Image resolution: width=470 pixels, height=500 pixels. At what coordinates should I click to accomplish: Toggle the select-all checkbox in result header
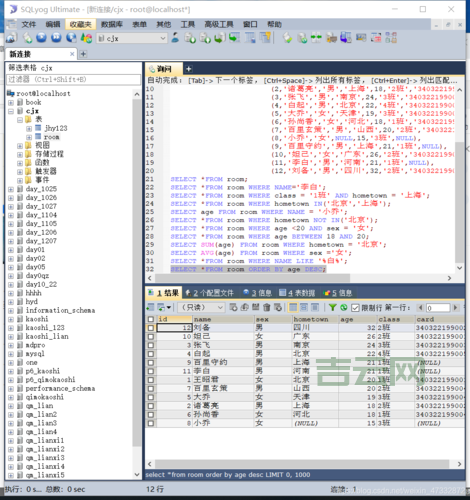[151, 319]
